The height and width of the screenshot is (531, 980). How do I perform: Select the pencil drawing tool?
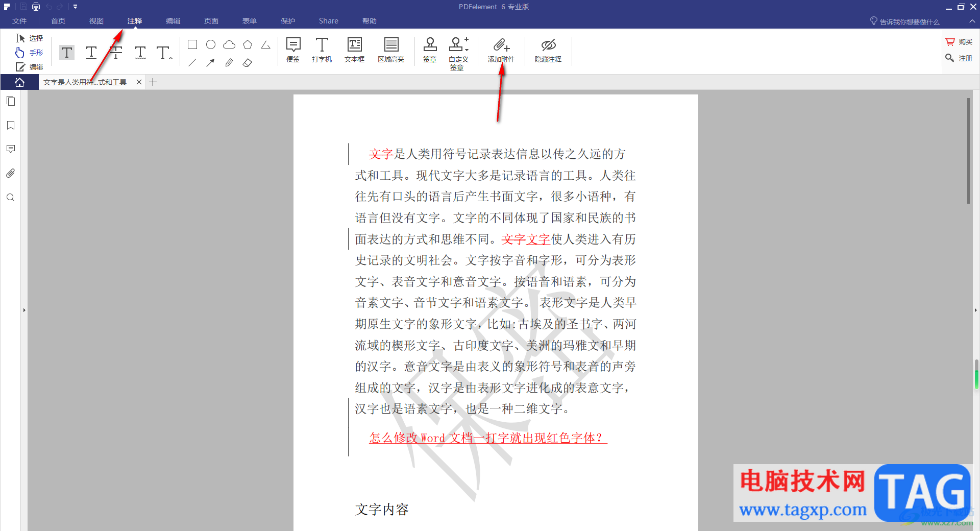(x=229, y=63)
